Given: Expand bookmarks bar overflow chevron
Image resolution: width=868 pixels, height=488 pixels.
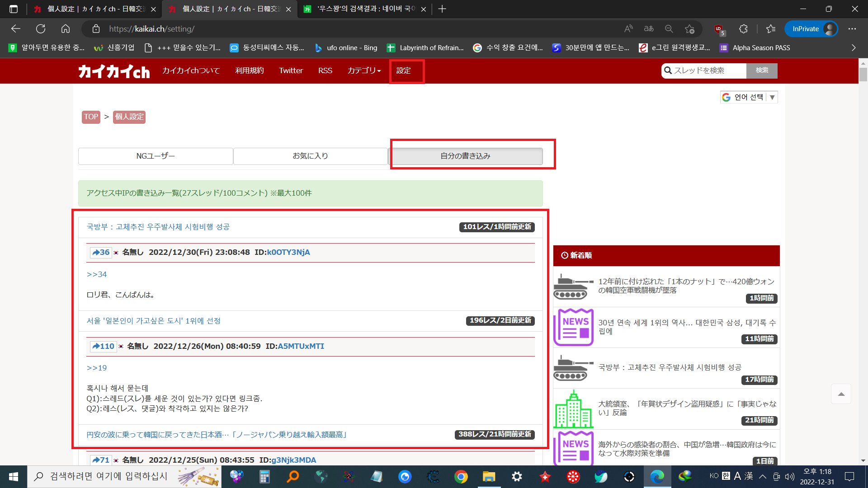Looking at the screenshot, I should tap(854, 48).
